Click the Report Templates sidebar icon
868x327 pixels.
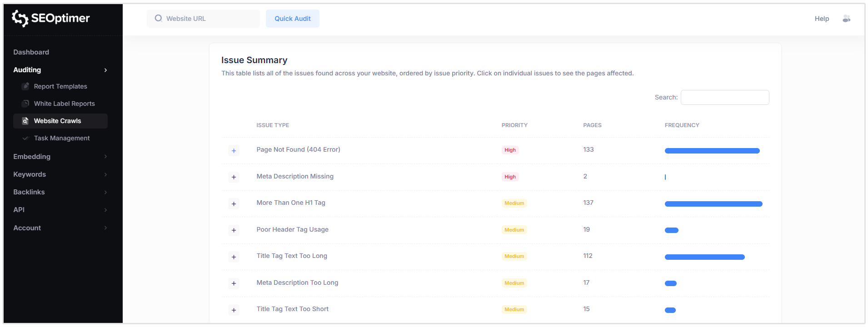(x=25, y=86)
